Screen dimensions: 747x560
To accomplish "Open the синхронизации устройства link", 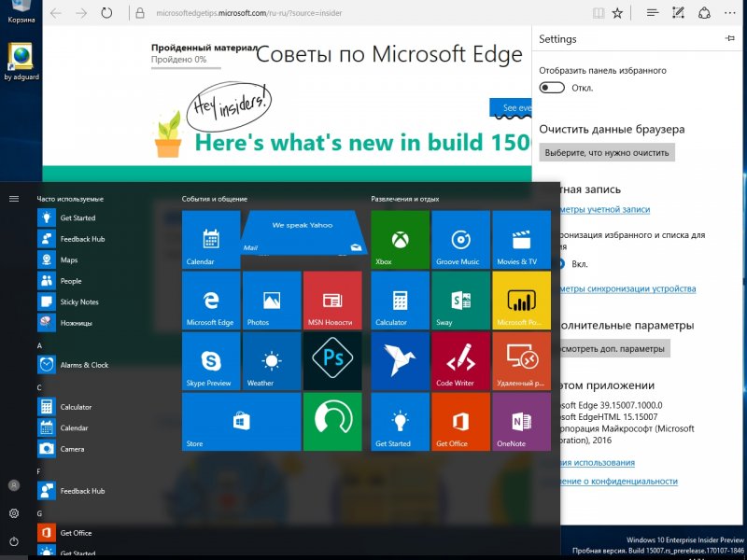I will (x=627, y=288).
